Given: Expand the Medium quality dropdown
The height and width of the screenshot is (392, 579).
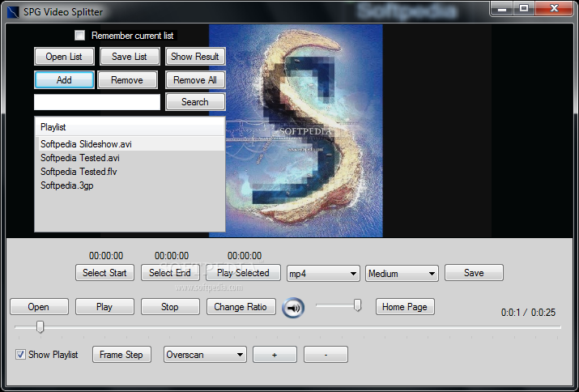Looking at the screenshot, I should pos(402,274).
